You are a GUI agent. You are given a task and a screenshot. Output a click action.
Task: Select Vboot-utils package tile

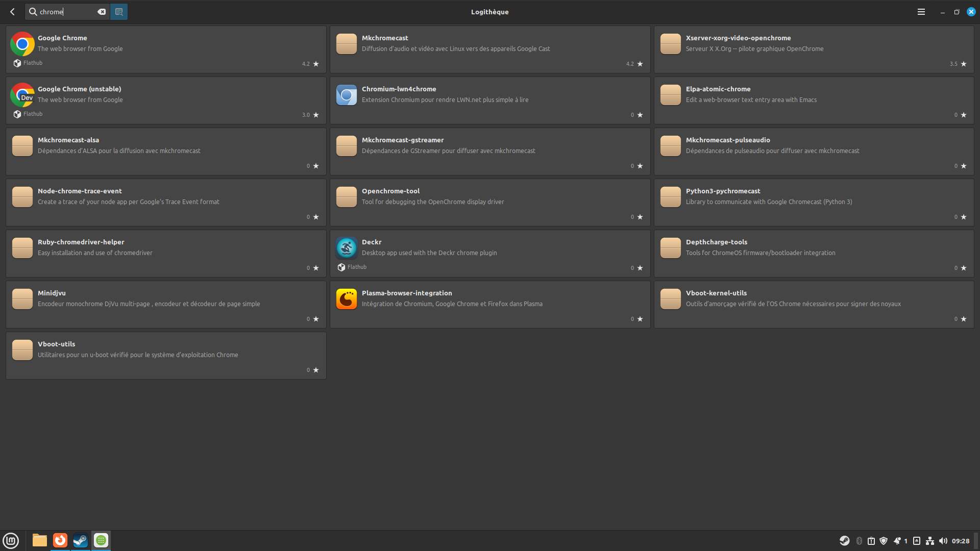tap(166, 355)
